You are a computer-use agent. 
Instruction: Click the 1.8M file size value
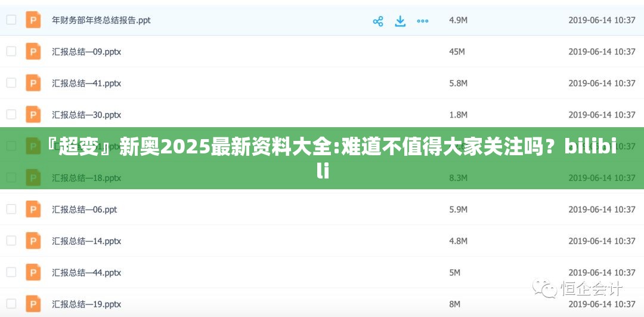click(458, 115)
